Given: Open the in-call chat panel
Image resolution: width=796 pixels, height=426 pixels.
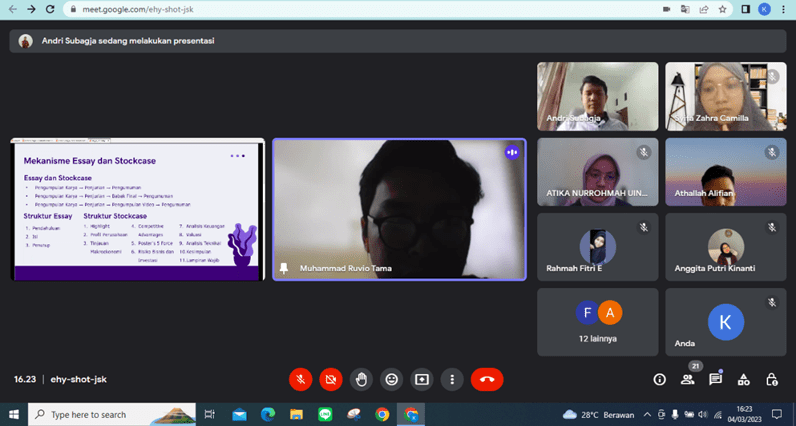Looking at the screenshot, I should coord(715,380).
